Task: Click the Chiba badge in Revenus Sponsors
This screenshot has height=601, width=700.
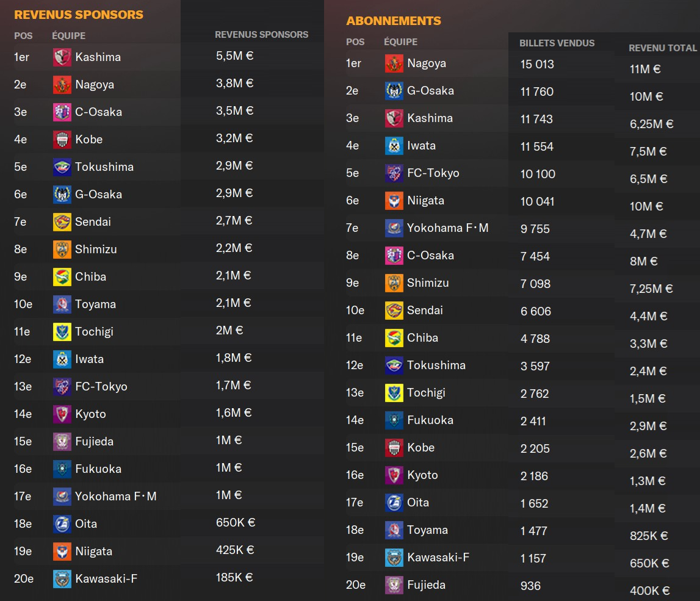Action: tap(62, 277)
